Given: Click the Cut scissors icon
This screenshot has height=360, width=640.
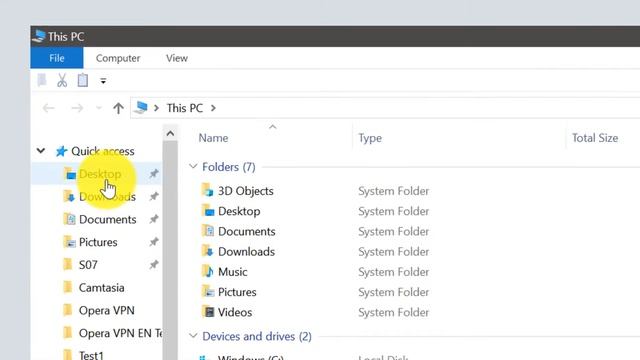Looking at the screenshot, I should point(62,80).
